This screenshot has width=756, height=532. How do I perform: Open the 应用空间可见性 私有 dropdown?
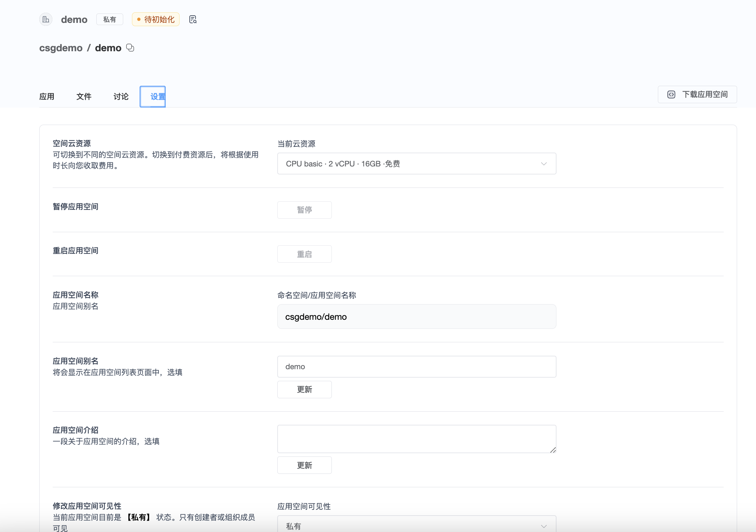point(416,525)
